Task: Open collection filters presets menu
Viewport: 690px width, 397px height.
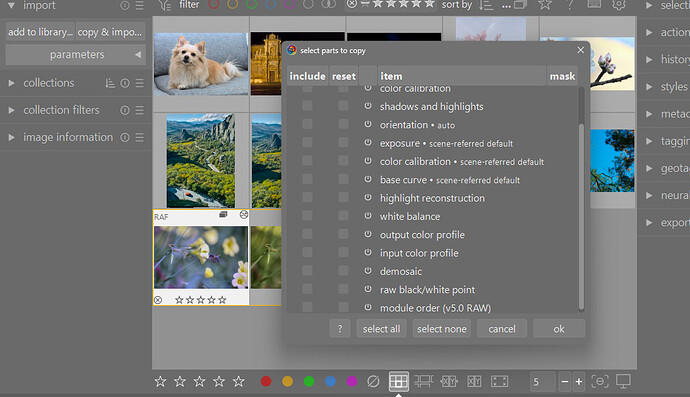Action: (139, 110)
